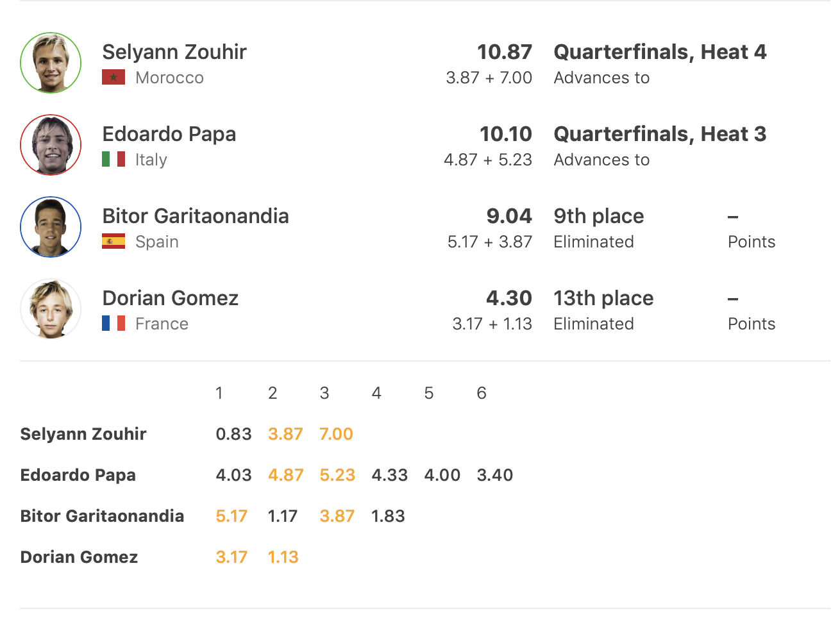
Task: Open Selyann Zouhir's athlete name link
Action: (174, 52)
